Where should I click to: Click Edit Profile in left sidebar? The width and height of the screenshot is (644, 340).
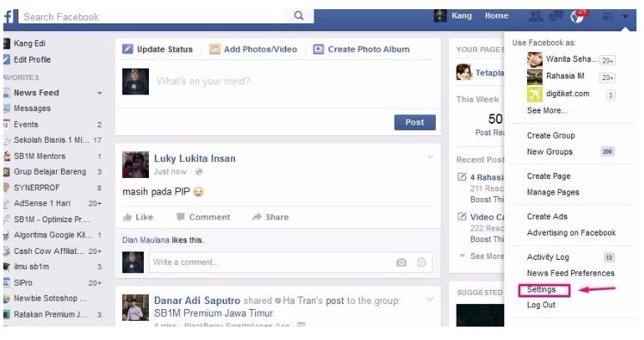32,59
